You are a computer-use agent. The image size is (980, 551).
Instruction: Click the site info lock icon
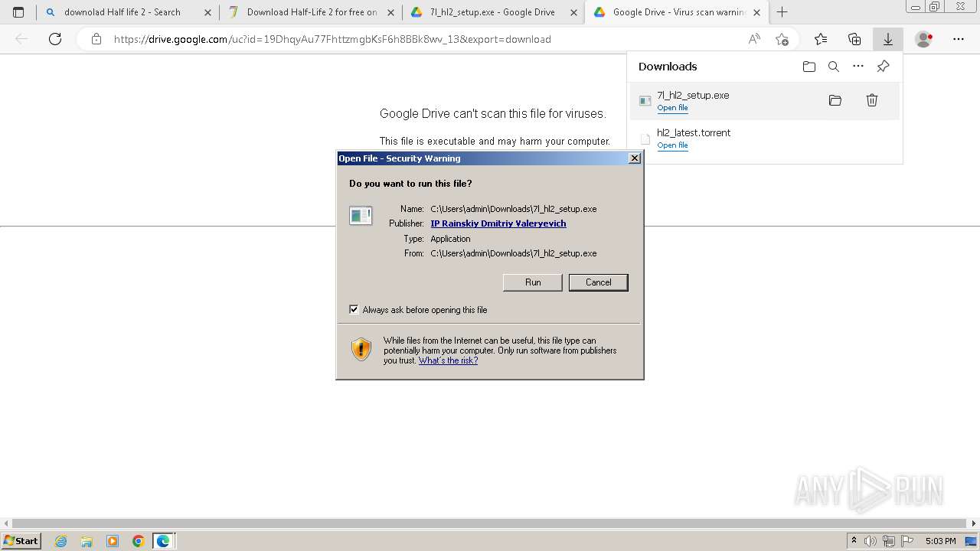pos(96,39)
